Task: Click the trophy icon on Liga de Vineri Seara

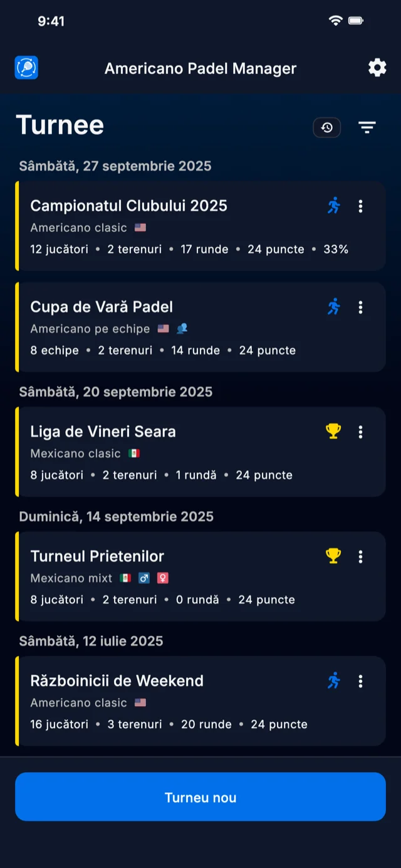Action: pos(333,431)
